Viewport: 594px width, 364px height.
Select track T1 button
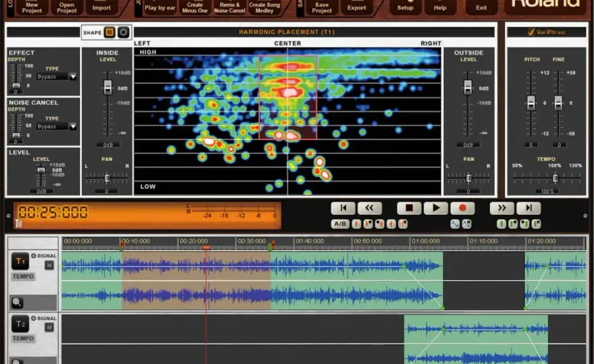click(x=20, y=261)
